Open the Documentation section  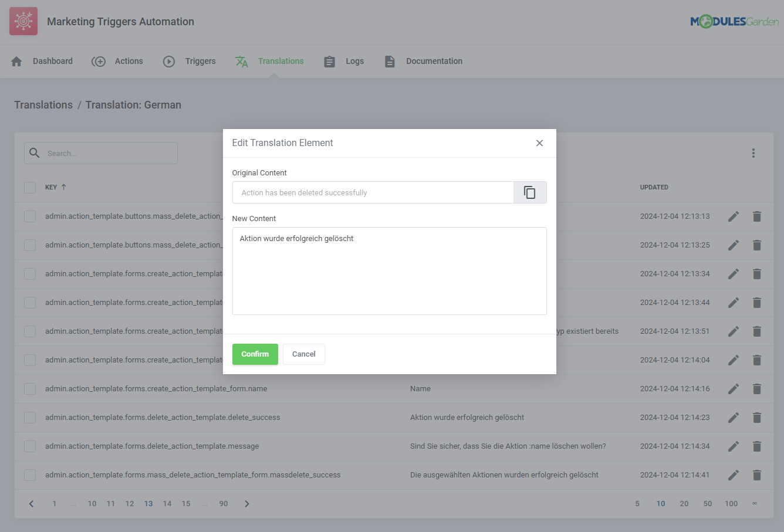(434, 61)
